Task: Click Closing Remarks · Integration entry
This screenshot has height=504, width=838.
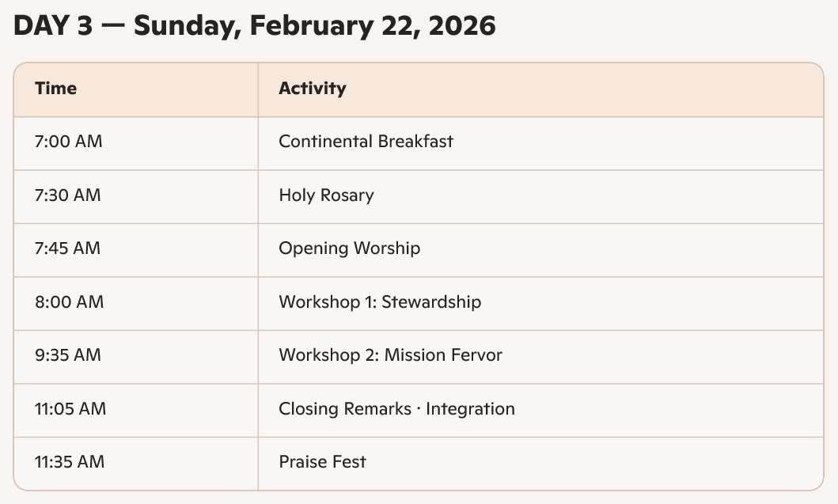Action: point(396,409)
